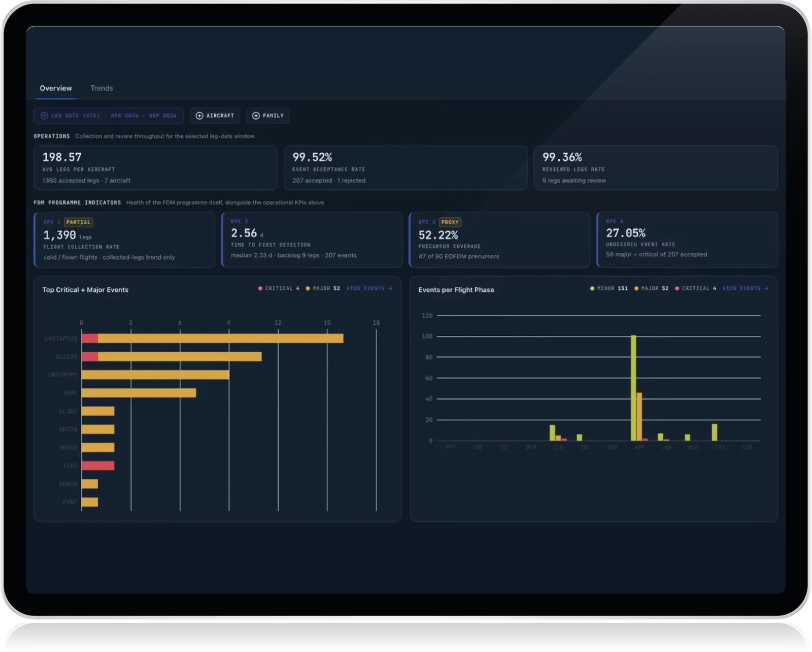
Task: Select the orange APP major bar
Action: 639,417
